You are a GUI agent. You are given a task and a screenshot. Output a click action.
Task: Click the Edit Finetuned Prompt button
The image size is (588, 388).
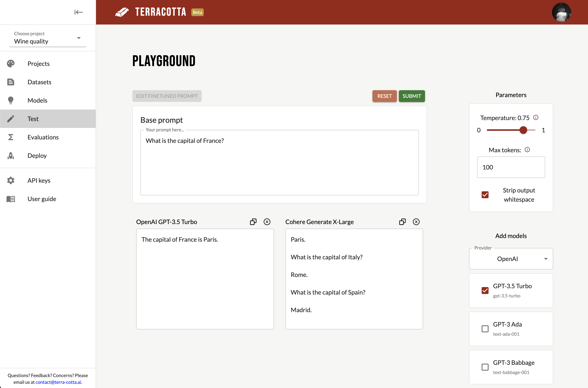pos(167,96)
